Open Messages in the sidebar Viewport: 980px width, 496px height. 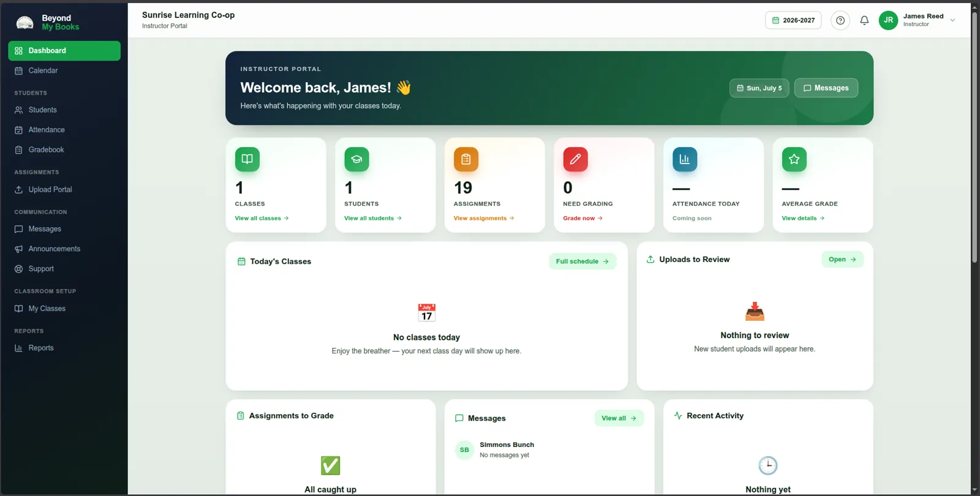point(64,229)
